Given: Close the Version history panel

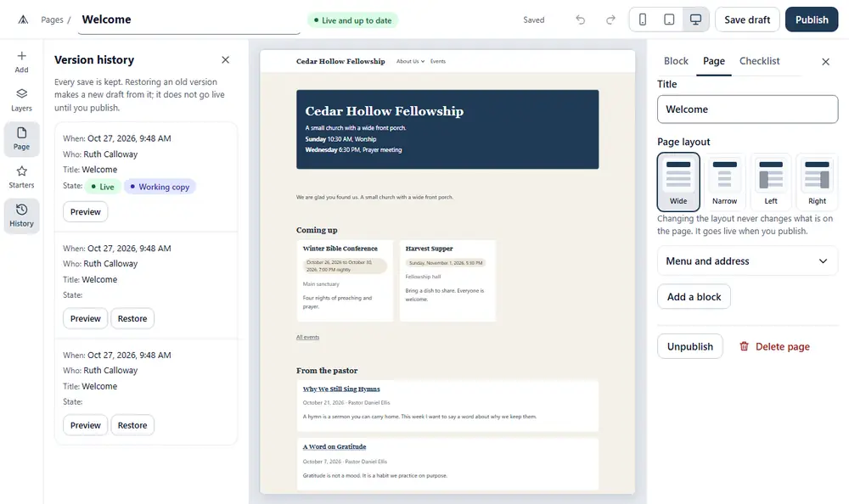Looking at the screenshot, I should point(225,59).
